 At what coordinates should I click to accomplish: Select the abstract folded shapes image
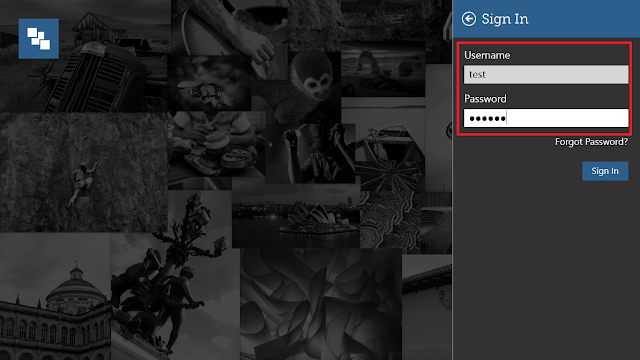point(321,304)
